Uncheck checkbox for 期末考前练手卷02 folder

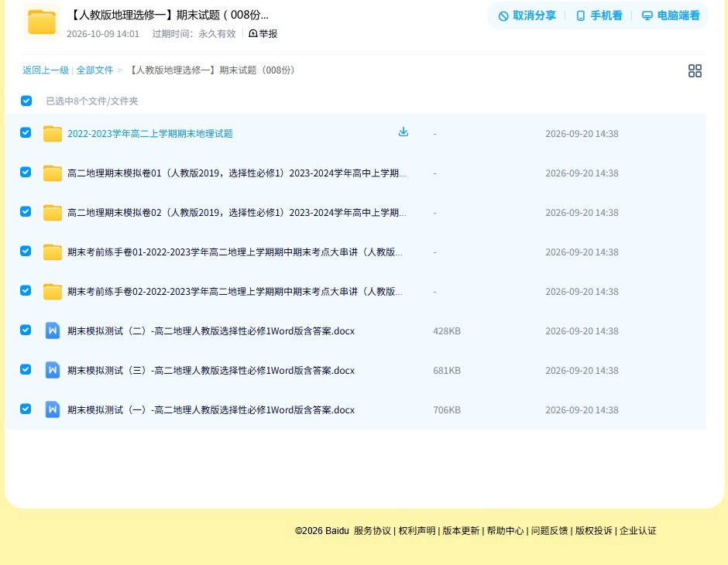26,290
